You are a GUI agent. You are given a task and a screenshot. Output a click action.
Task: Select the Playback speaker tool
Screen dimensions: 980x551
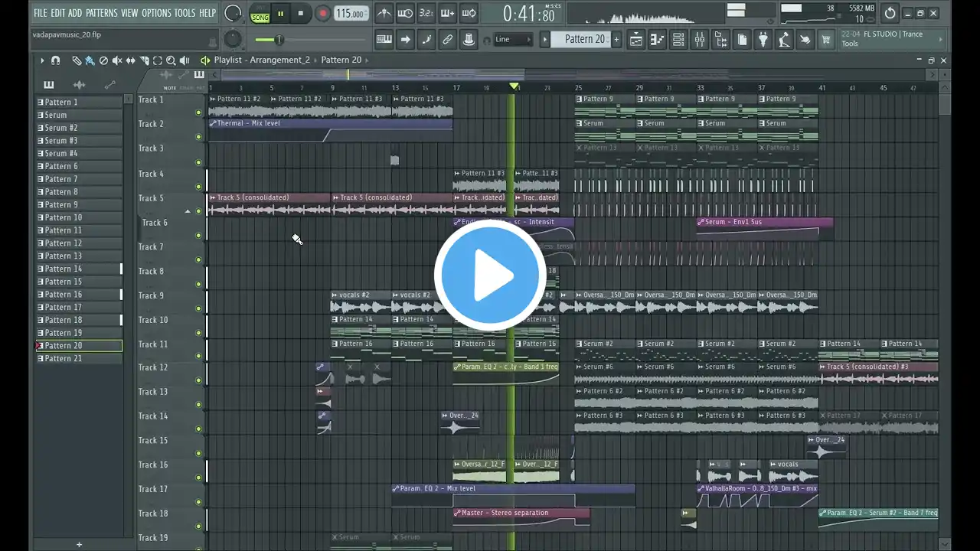185,60
